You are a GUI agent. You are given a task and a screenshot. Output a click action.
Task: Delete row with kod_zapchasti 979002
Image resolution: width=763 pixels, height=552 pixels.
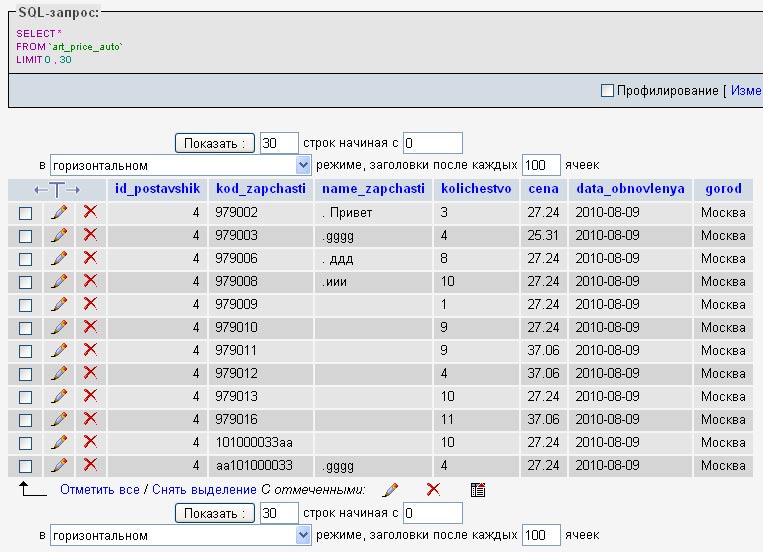point(90,212)
